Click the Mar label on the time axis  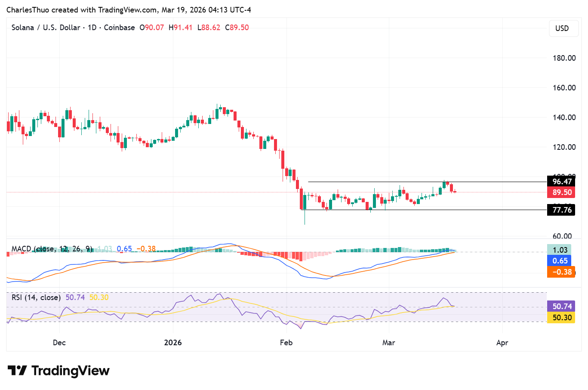(x=388, y=343)
